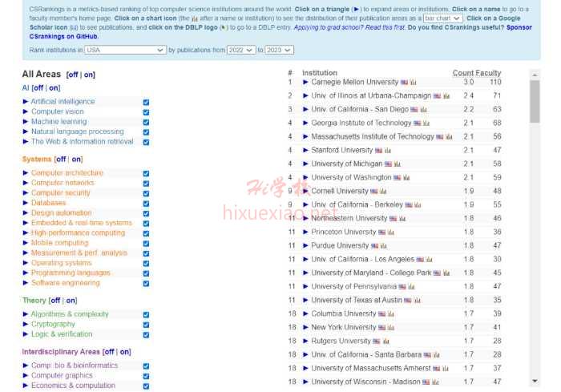Open the bar chart type dropdown
The height and width of the screenshot is (392, 561).
click(442, 18)
